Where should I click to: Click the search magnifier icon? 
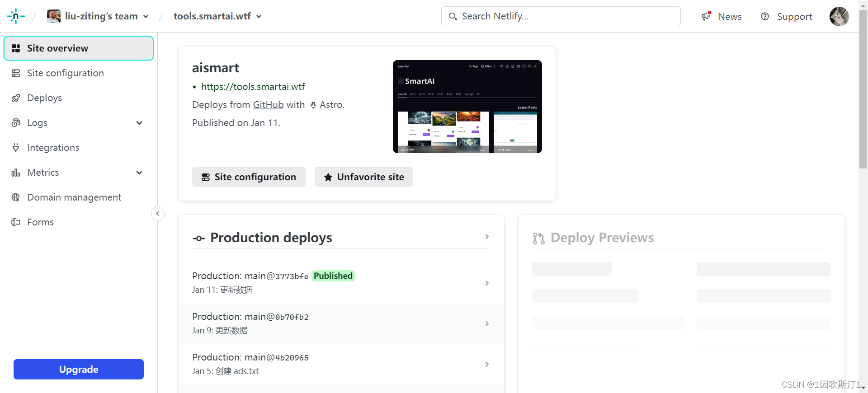click(453, 17)
